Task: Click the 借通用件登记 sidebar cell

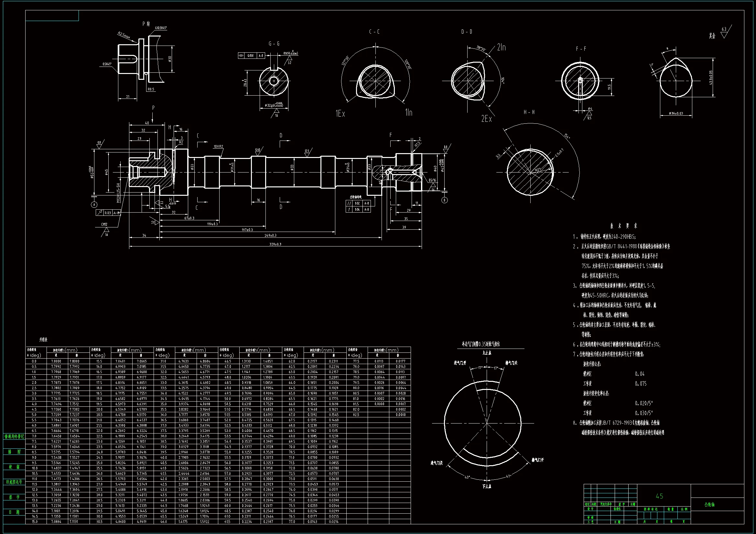Action: 14,437
